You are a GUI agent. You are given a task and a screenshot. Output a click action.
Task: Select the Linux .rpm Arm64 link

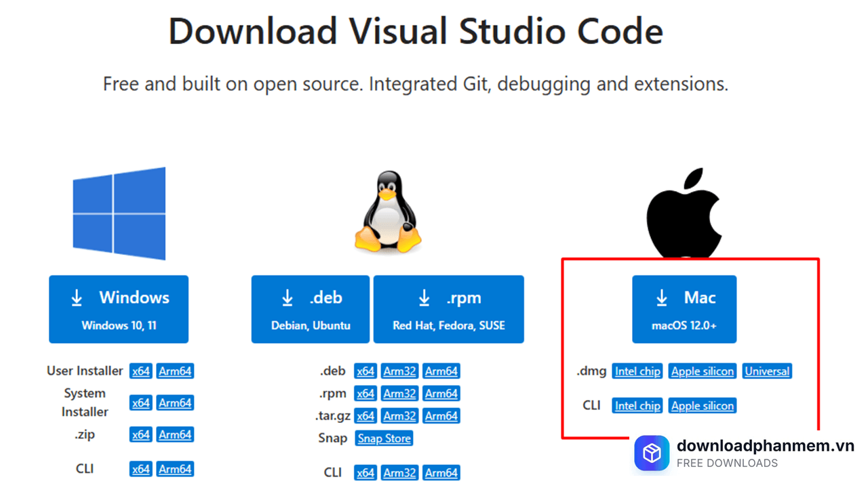441,394
